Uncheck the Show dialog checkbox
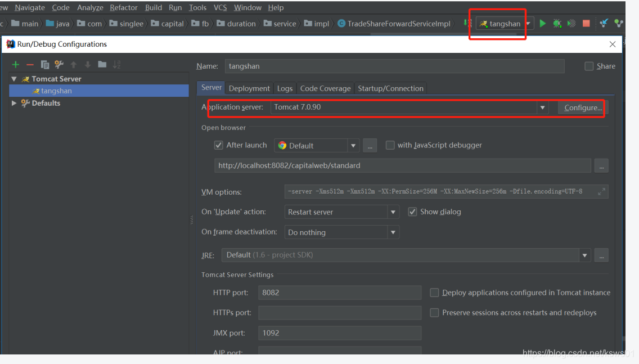Image resolution: width=639 pixels, height=364 pixels. (412, 212)
